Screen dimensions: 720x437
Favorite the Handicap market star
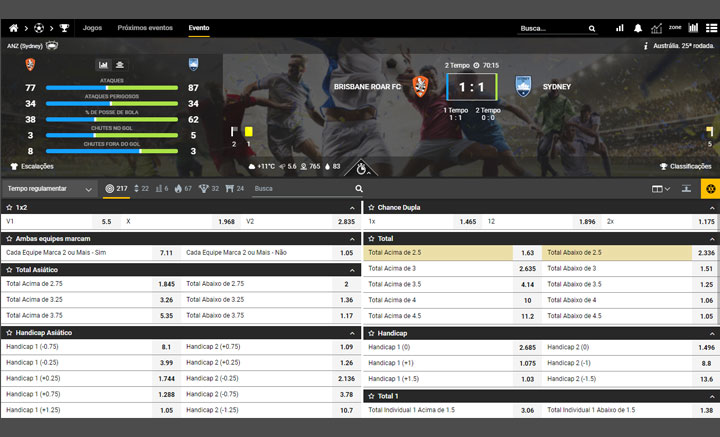tap(371, 333)
